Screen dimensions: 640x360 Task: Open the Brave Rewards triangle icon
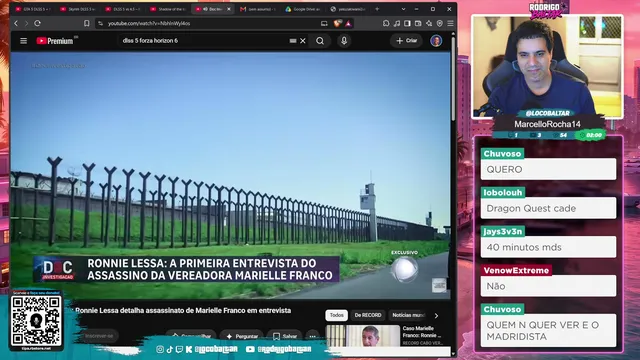[348, 24]
